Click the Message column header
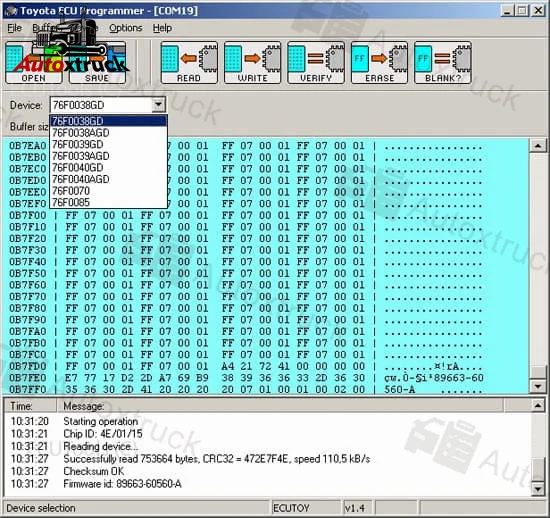 pos(280,406)
